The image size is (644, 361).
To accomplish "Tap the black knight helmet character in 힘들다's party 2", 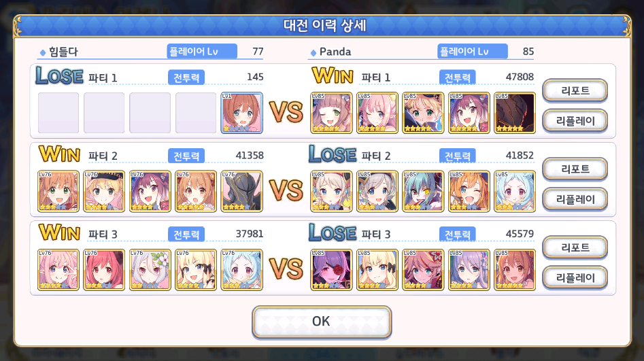I will click(x=241, y=192).
